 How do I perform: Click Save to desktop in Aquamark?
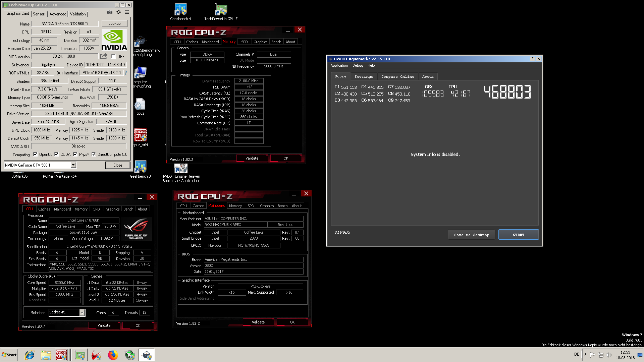[x=472, y=235]
